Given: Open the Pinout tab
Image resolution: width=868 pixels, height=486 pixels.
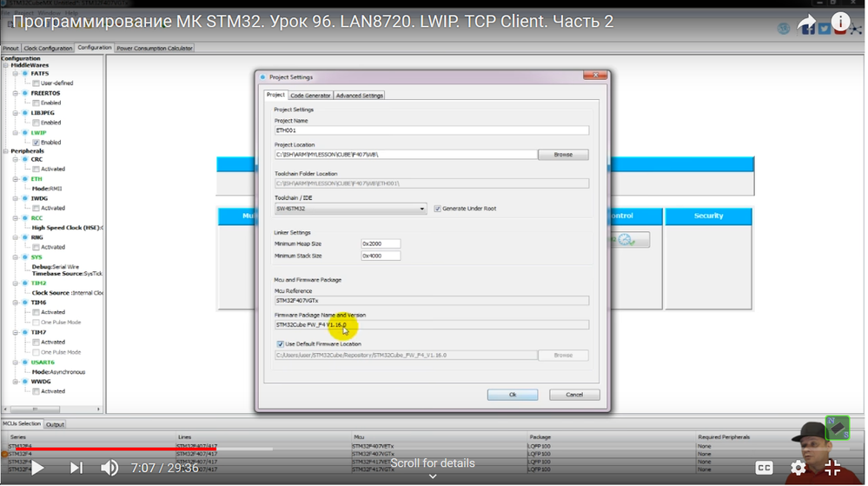Looking at the screenshot, I should click(x=10, y=48).
